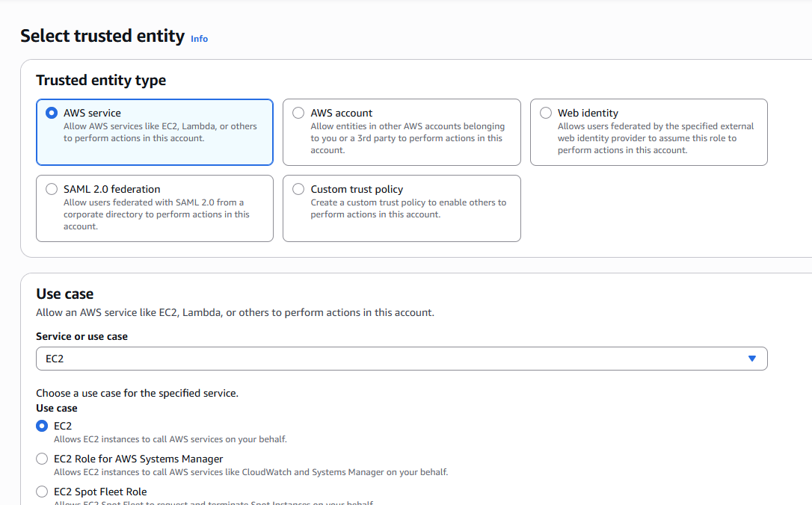
Task: Click the Custom trust policy card description
Action: tap(408, 208)
